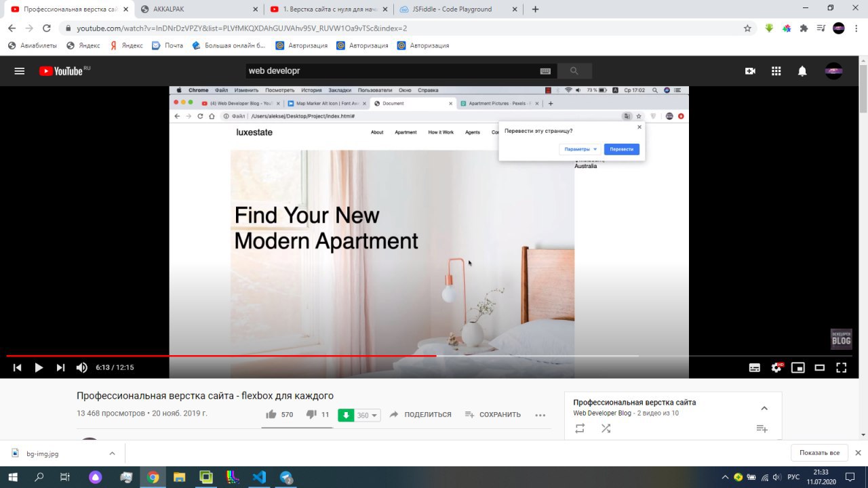
Task: Open the Авиабилеты bookmark
Action: (33, 45)
